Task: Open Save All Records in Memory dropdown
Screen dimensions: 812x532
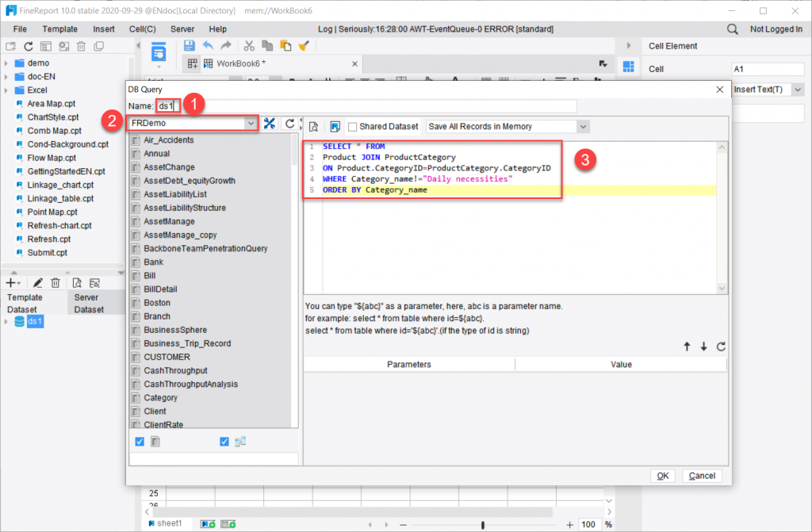Action: (583, 127)
